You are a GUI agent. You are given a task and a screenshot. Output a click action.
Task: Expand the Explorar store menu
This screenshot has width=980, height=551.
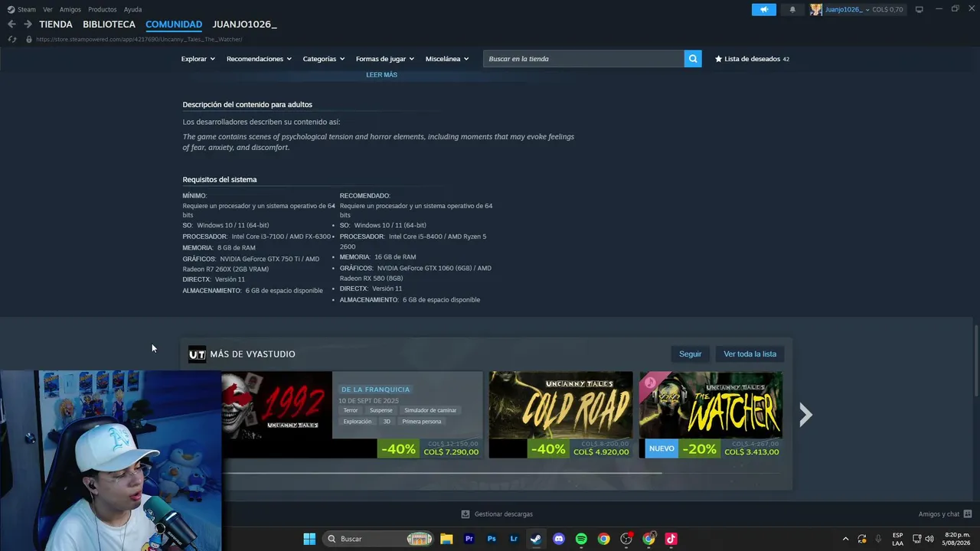(x=198, y=59)
